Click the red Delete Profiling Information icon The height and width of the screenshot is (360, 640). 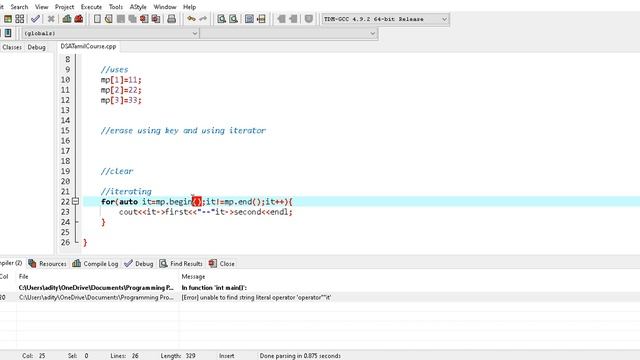[79, 19]
